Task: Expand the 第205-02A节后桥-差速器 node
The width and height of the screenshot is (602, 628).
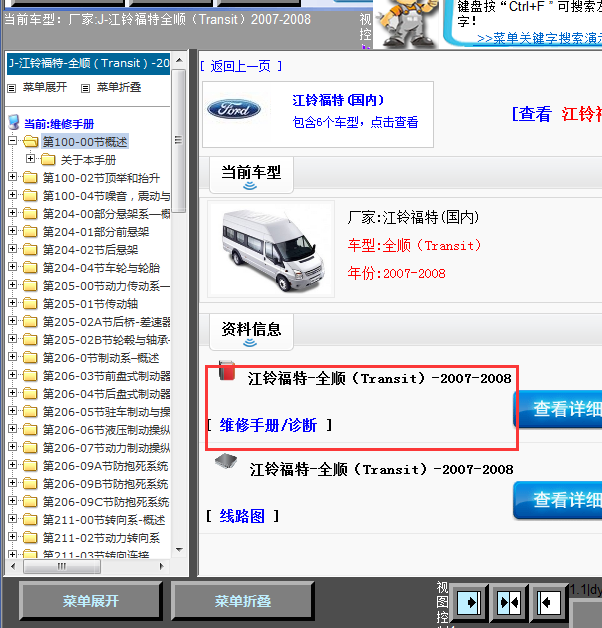Action: (x=12, y=321)
